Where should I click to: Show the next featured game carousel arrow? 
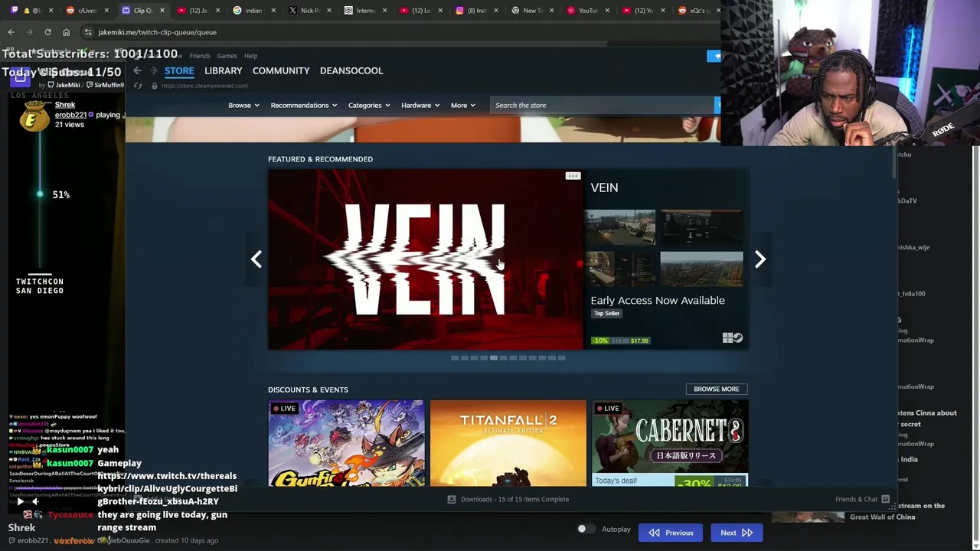tap(759, 259)
